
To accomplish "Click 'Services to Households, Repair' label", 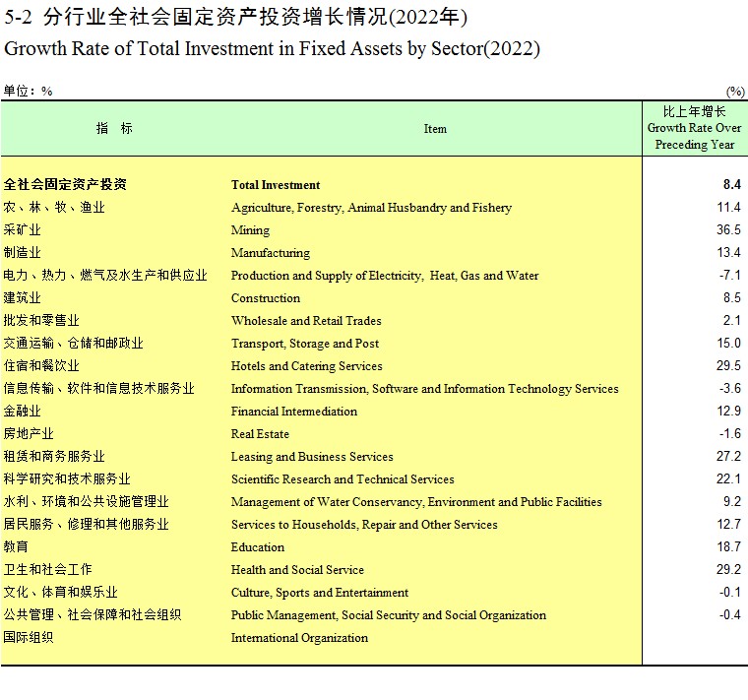I will [364, 525].
